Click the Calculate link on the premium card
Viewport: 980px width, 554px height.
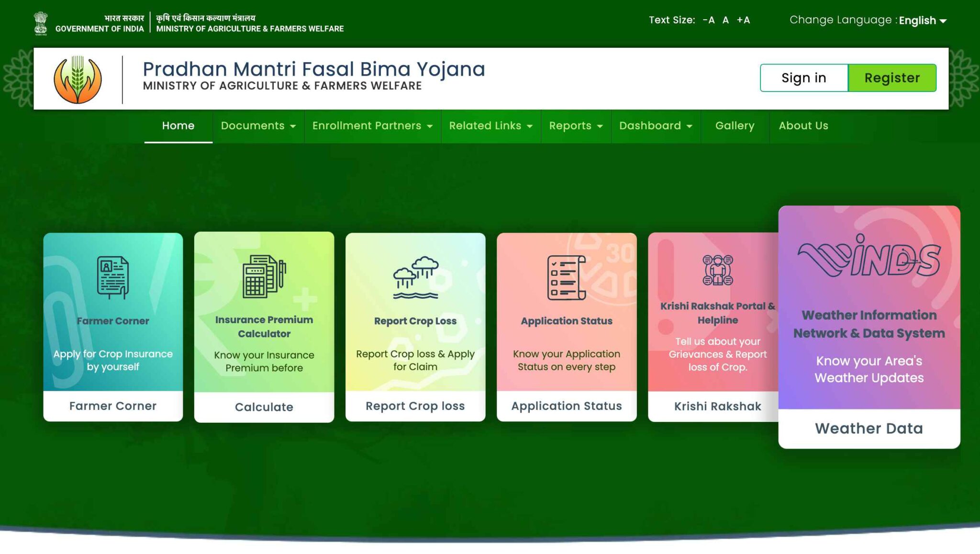pos(264,407)
